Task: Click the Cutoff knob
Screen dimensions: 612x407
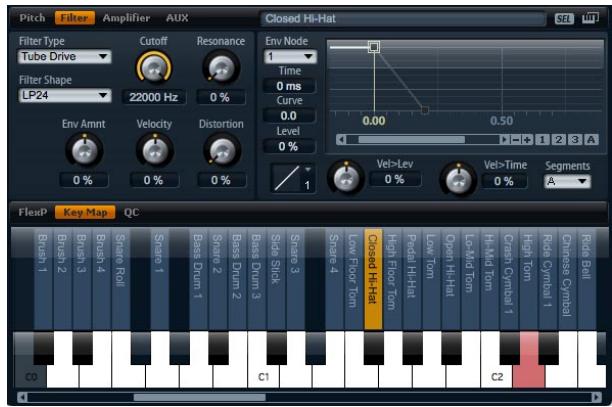Action: 154,68
